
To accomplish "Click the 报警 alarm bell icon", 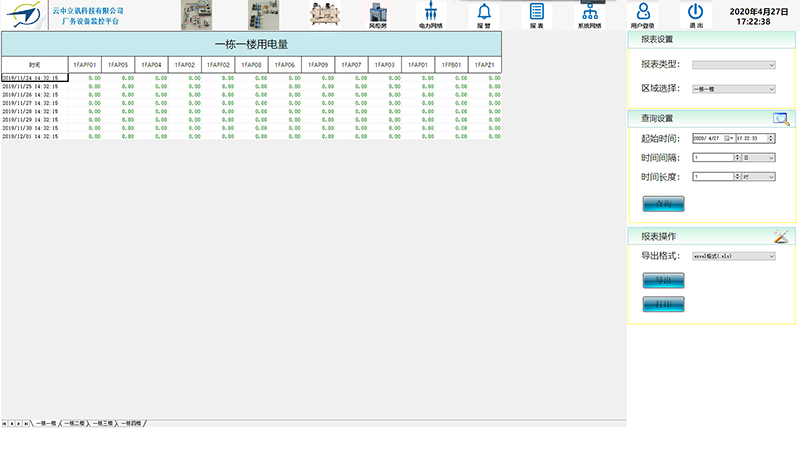I will pyautogui.click(x=484, y=14).
